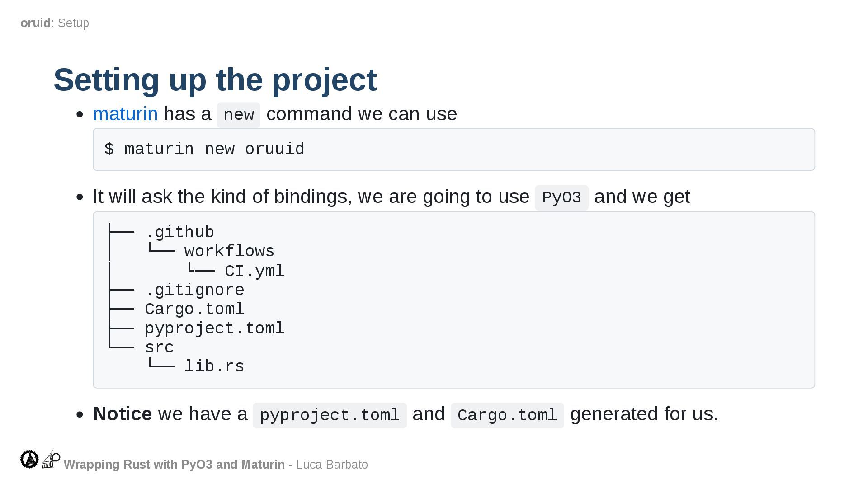Click the 'oruid: Setup' header label
The width and height of the screenshot is (868, 488).
click(x=55, y=23)
